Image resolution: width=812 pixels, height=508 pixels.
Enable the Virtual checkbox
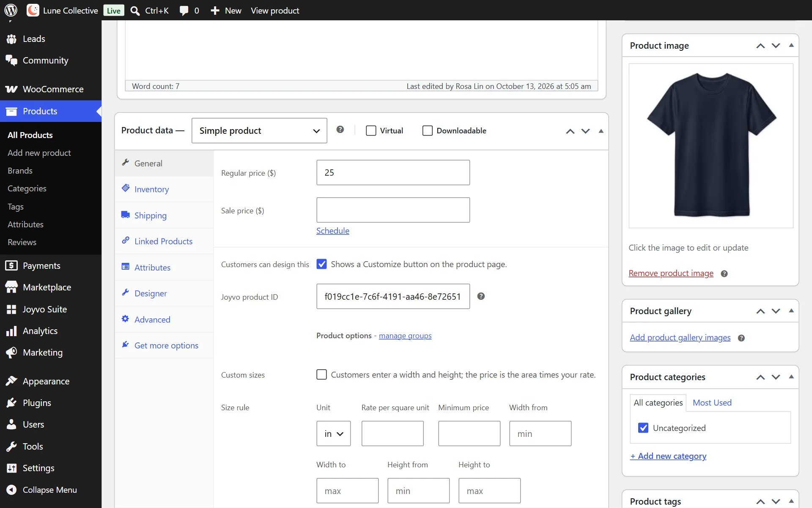tap(371, 131)
